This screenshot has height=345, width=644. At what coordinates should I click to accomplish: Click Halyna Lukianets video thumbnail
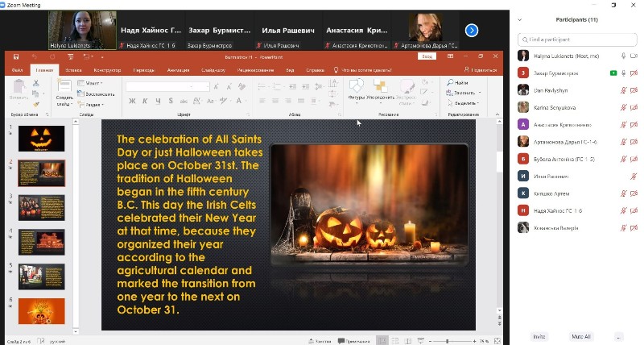[82, 30]
